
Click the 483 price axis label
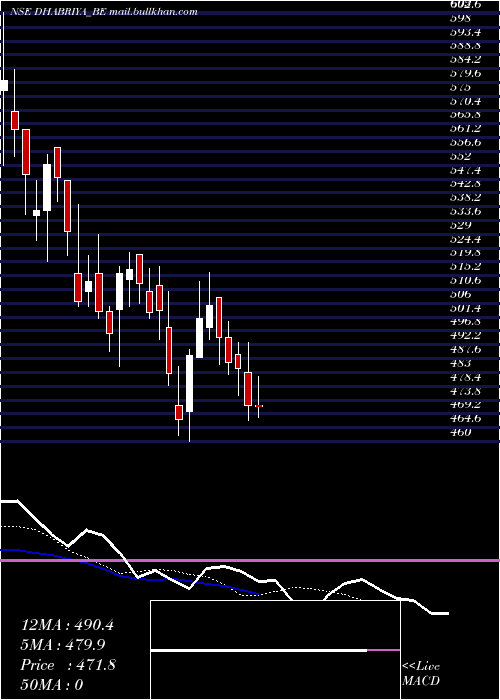(x=460, y=363)
